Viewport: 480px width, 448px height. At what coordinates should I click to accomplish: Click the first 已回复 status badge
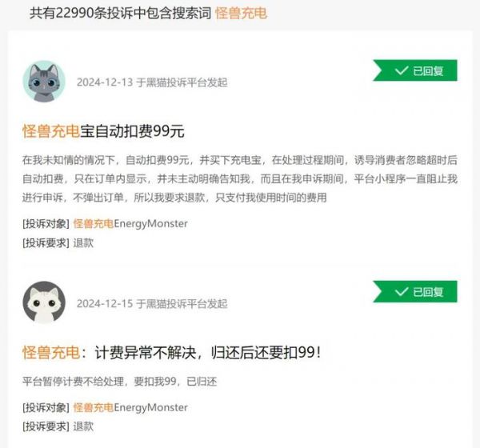point(414,70)
